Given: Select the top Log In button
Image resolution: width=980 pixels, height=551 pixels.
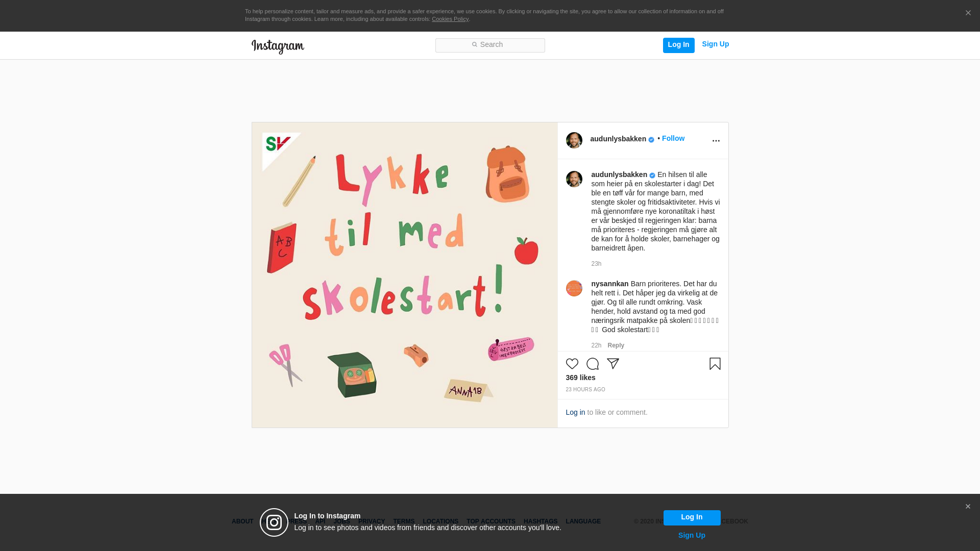Looking at the screenshot, I should [x=678, y=45].
